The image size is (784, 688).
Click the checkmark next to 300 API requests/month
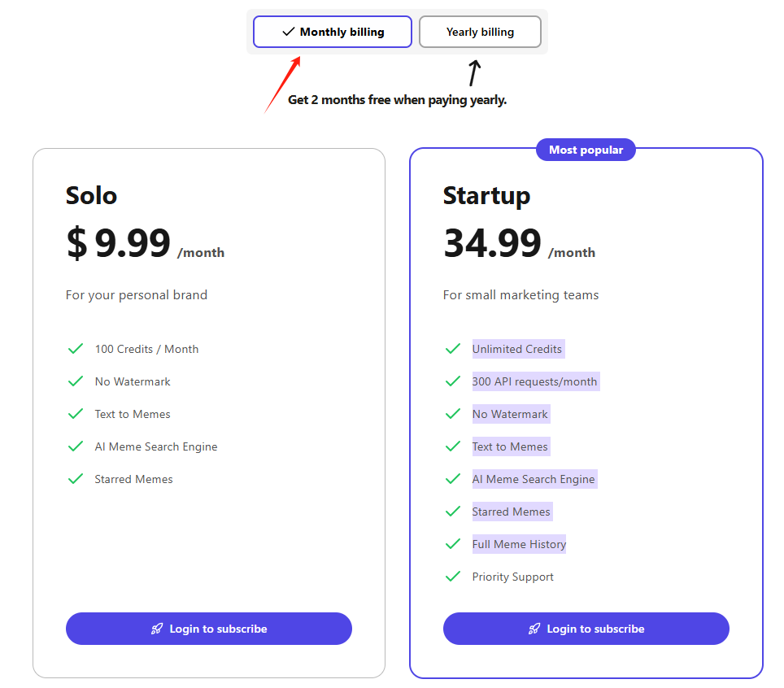[x=453, y=381]
